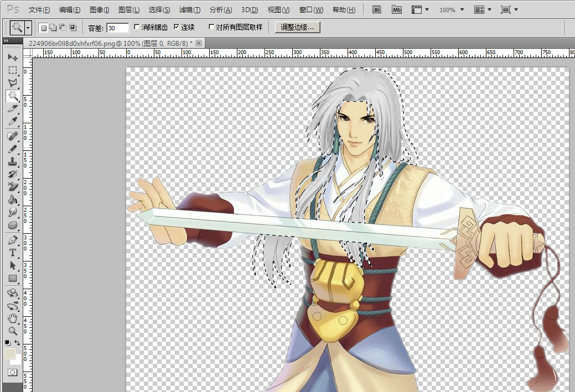The height and width of the screenshot is (392, 575).
Task: Select the Eyedropper tool
Action: (x=13, y=121)
